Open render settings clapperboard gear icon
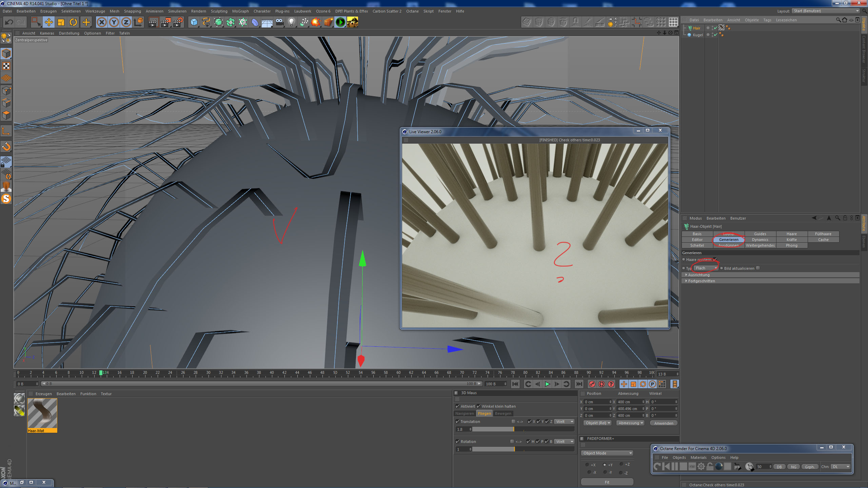The width and height of the screenshot is (868, 488). tap(178, 22)
